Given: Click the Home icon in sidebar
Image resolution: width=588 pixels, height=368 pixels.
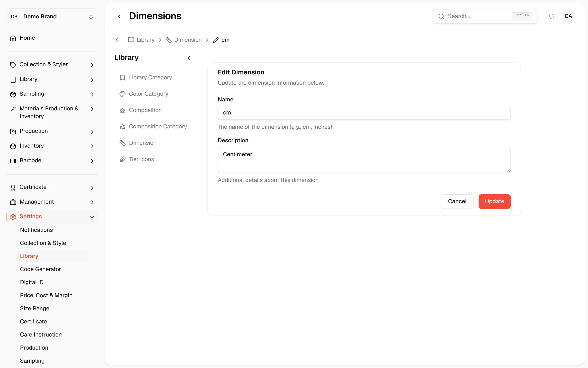Looking at the screenshot, I should (13, 38).
